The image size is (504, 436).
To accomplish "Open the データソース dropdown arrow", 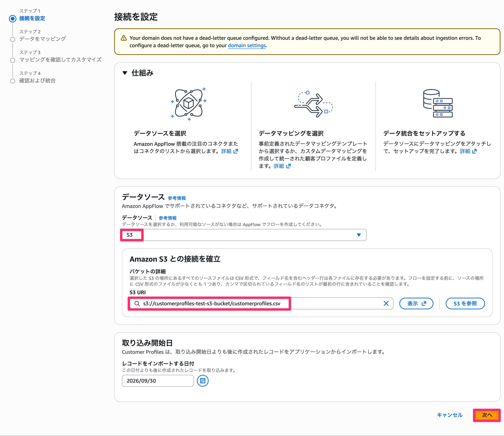I will point(358,235).
